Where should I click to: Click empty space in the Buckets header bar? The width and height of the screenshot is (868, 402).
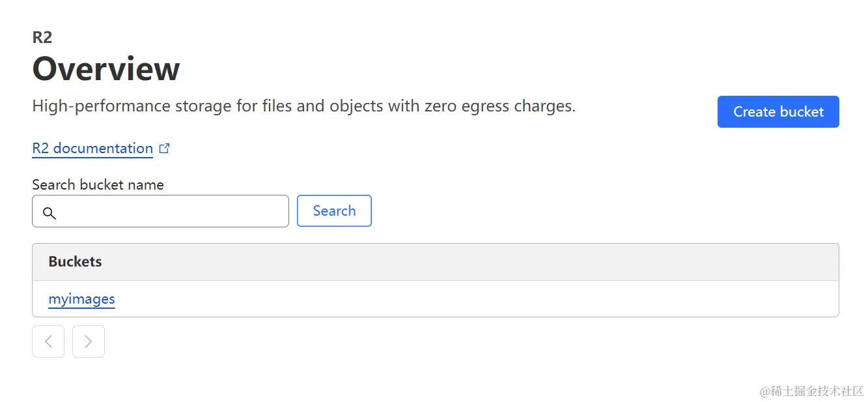[x=456, y=262]
